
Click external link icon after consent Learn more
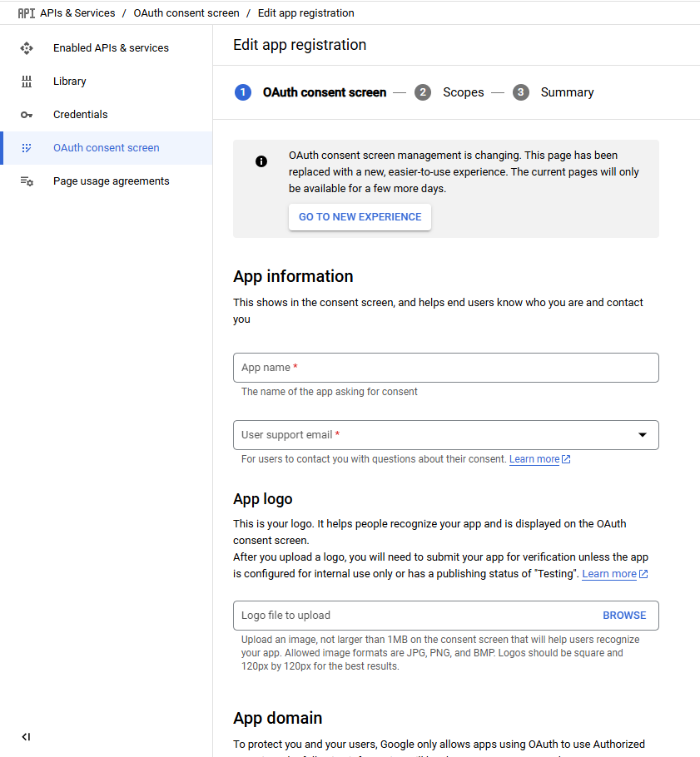click(566, 459)
